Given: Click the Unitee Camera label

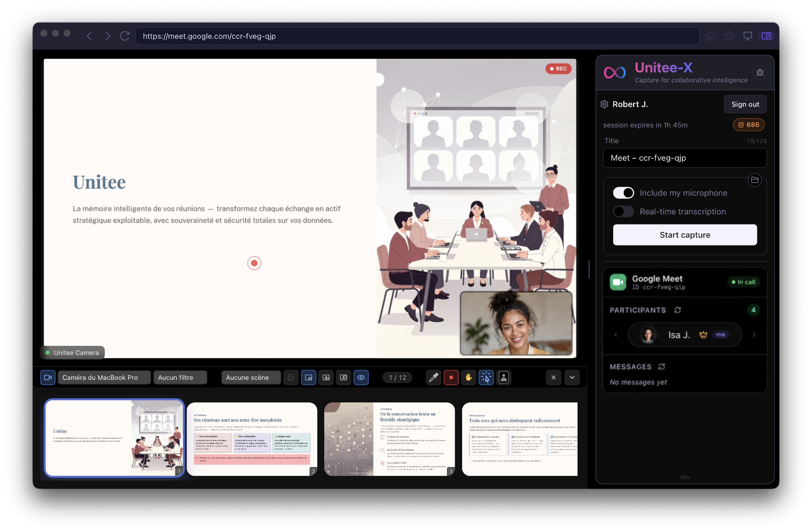Looking at the screenshot, I should 72,353.
